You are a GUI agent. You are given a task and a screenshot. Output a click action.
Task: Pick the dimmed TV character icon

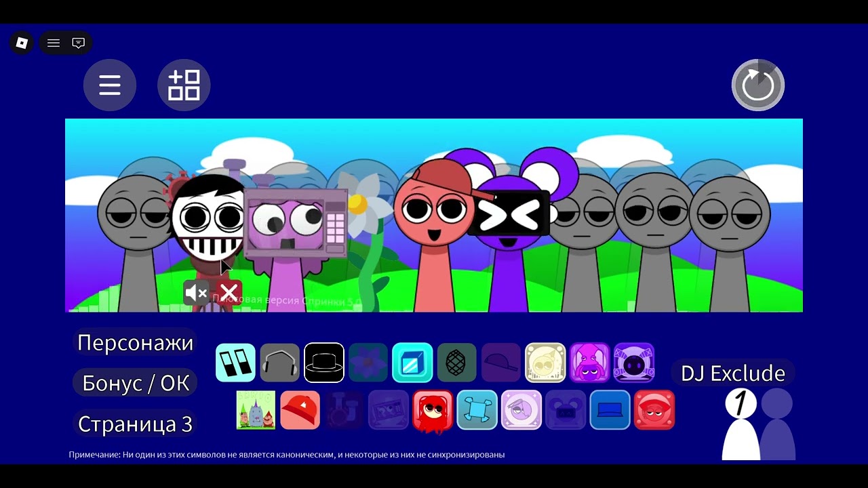pos(389,410)
